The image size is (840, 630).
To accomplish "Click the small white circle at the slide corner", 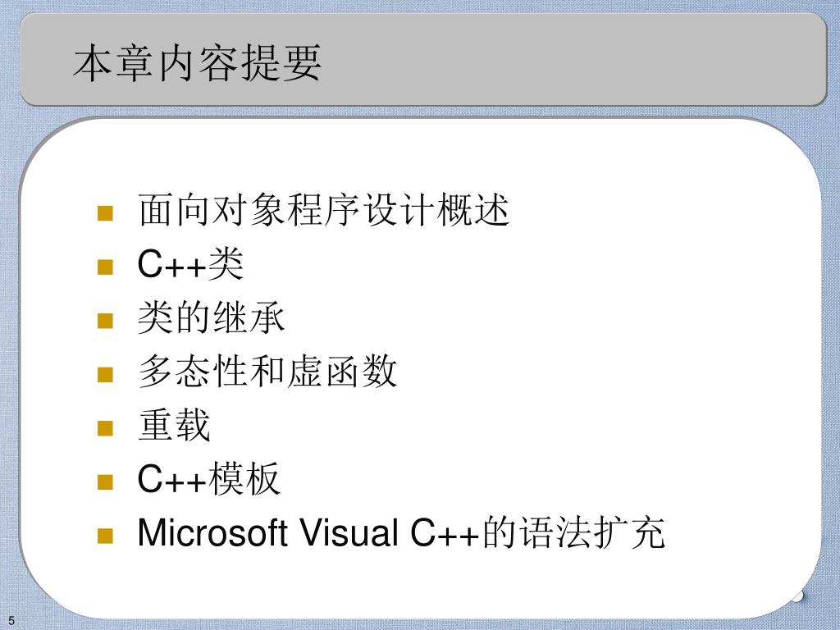I will pos(797,596).
